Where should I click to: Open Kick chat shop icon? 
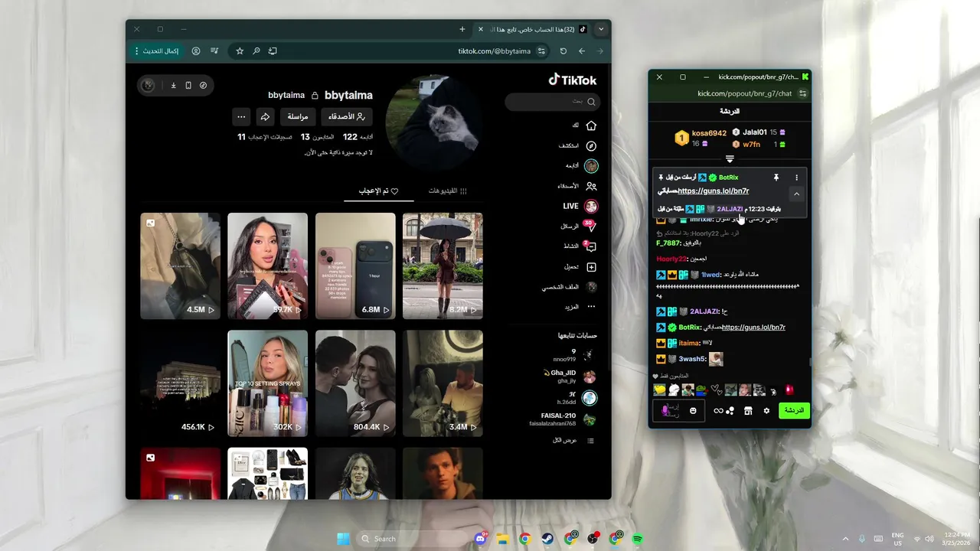click(x=748, y=411)
